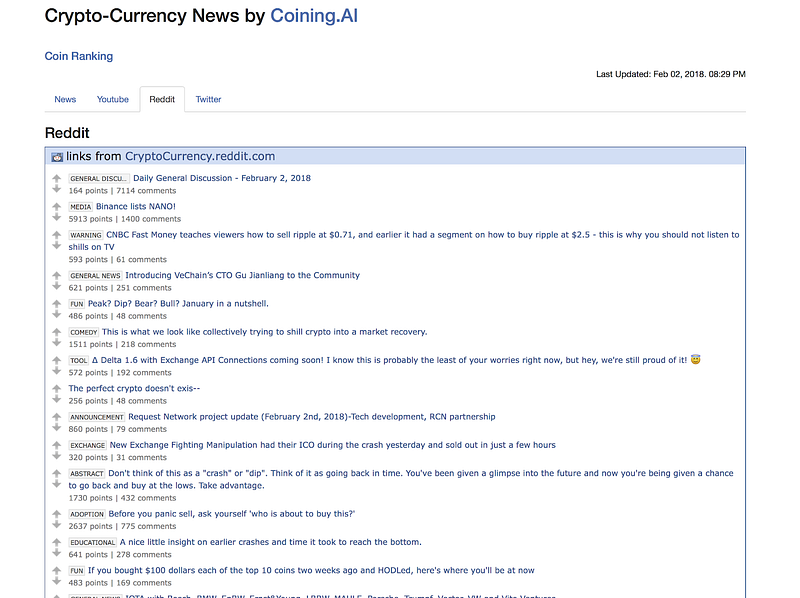Click the GENERAL DISCU.. flair tag

99,179
